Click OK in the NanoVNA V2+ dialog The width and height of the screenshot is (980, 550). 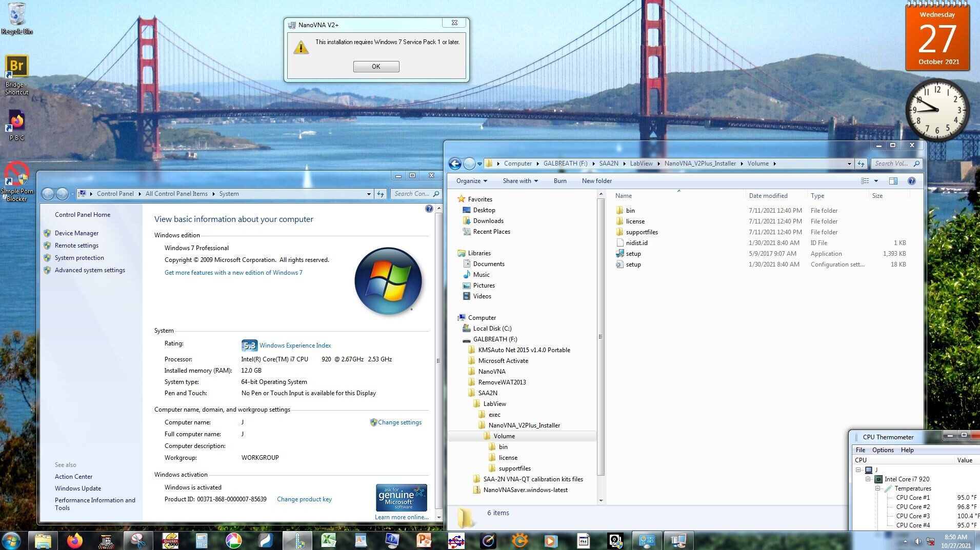pyautogui.click(x=376, y=67)
